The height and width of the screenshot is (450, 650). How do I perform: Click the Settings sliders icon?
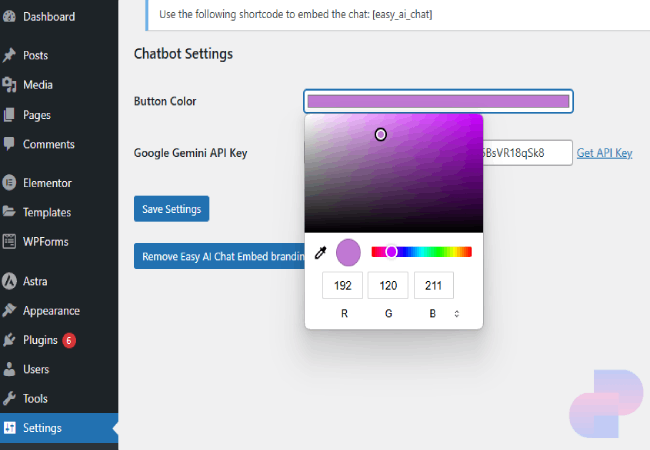tap(9, 428)
